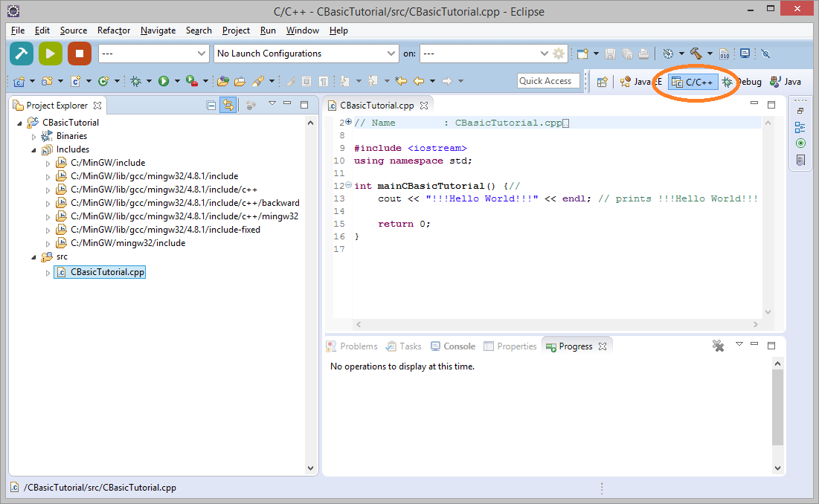Click the Open Console monitor icon
The height and width of the screenshot is (504, 819).
pos(745,54)
